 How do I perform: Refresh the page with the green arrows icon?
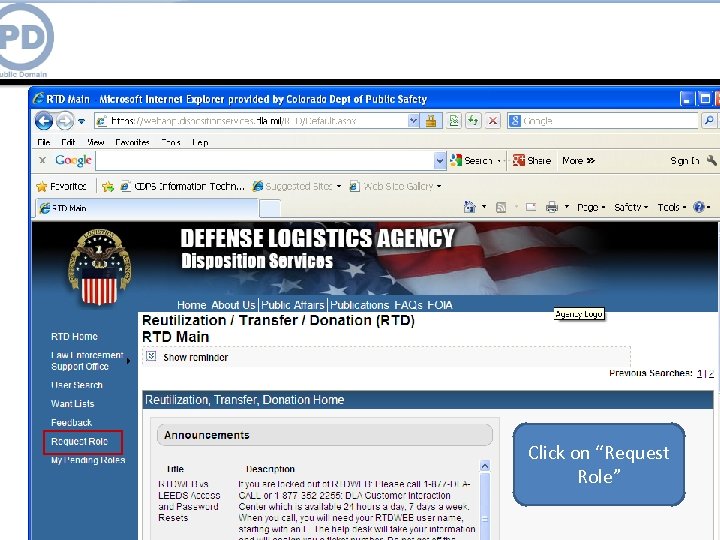coord(473,121)
